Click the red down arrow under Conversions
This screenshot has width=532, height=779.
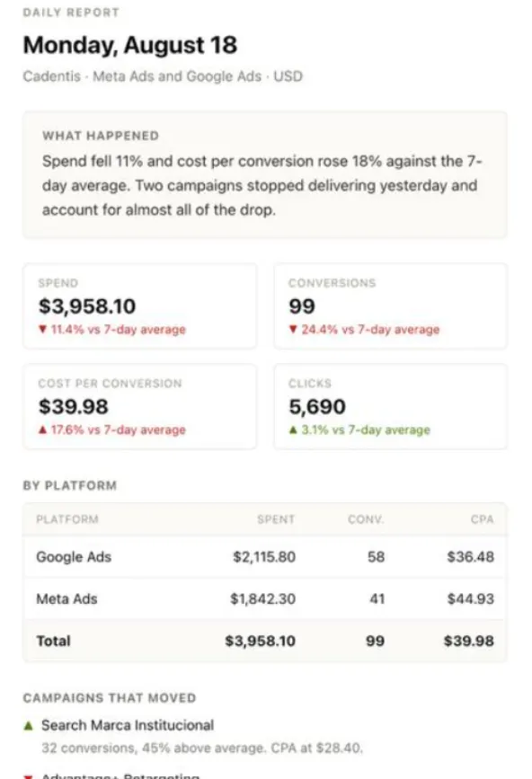coord(293,330)
